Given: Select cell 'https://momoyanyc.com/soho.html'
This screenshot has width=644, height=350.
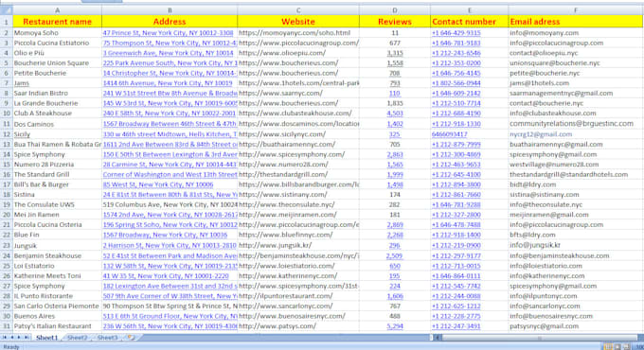Looking at the screenshot, I should (x=297, y=33).
